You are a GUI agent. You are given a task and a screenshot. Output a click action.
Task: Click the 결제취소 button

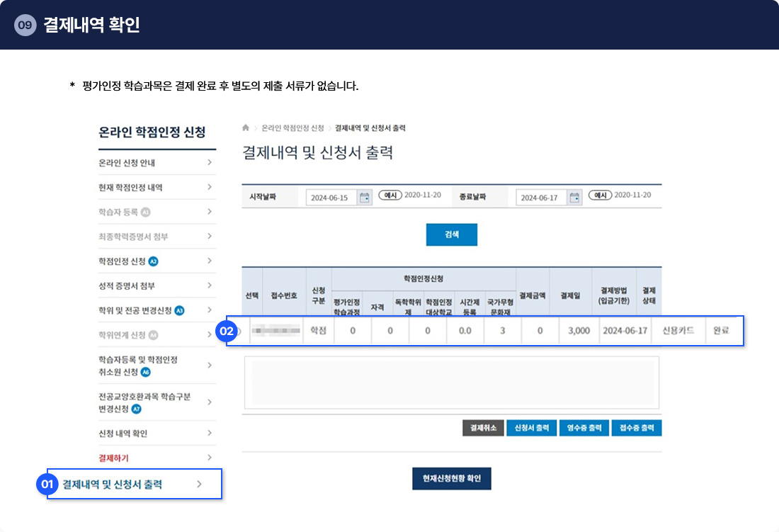(x=482, y=428)
